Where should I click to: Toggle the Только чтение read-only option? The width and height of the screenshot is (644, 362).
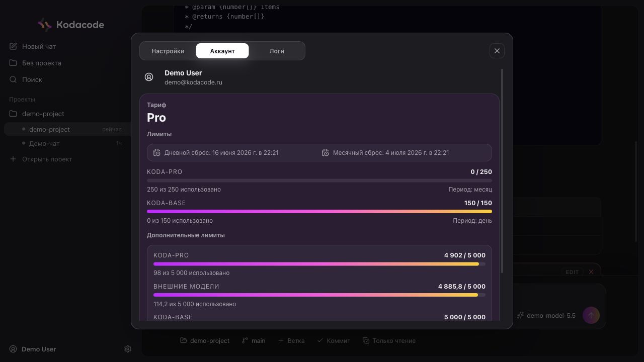coord(389,340)
